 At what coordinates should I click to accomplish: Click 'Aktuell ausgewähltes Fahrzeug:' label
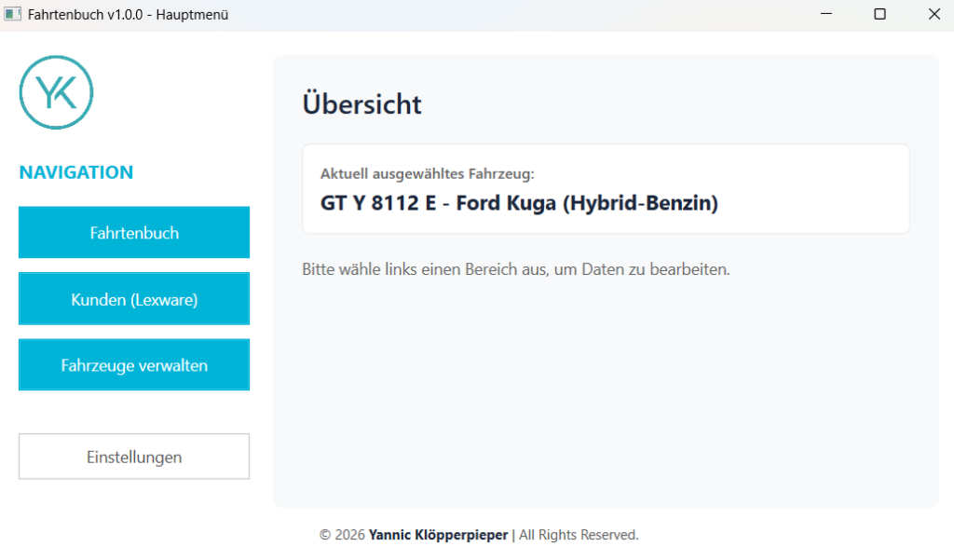tap(427, 174)
